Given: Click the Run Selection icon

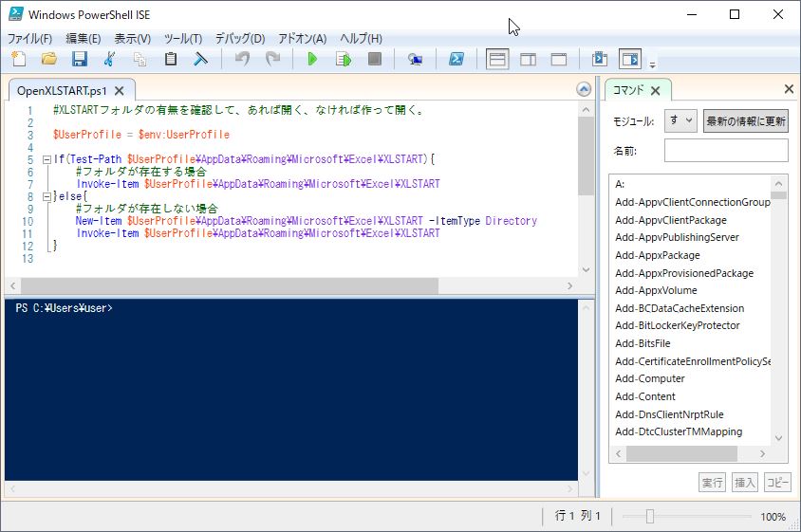Looking at the screenshot, I should (344, 59).
